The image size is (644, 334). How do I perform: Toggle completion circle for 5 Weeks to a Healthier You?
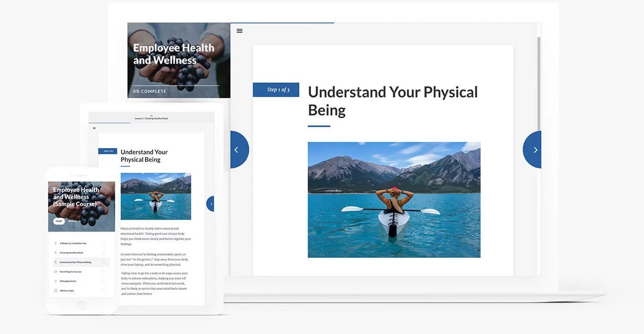tap(103, 243)
